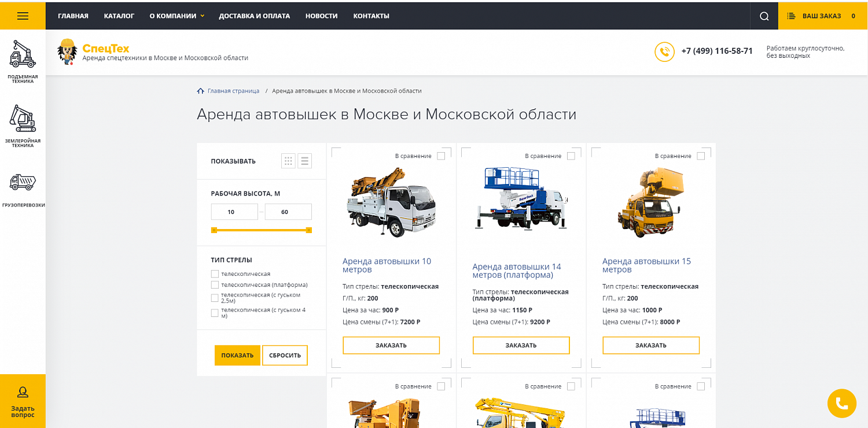Expand the О компании dropdown menu
Image resolution: width=868 pixels, height=428 pixels.
click(x=177, y=16)
